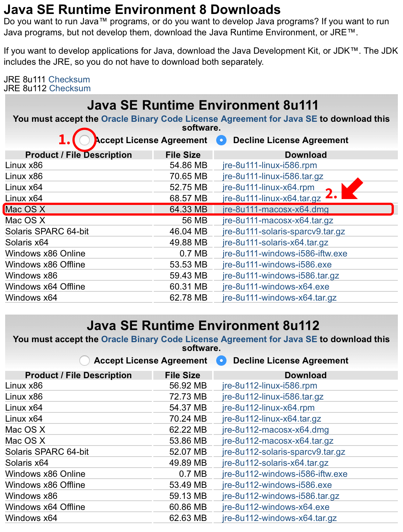The width and height of the screenshot is (403, 532).
Task: Click the page title Java SE Runtime Environment 8 Downloads
Action: pos(142,9)
